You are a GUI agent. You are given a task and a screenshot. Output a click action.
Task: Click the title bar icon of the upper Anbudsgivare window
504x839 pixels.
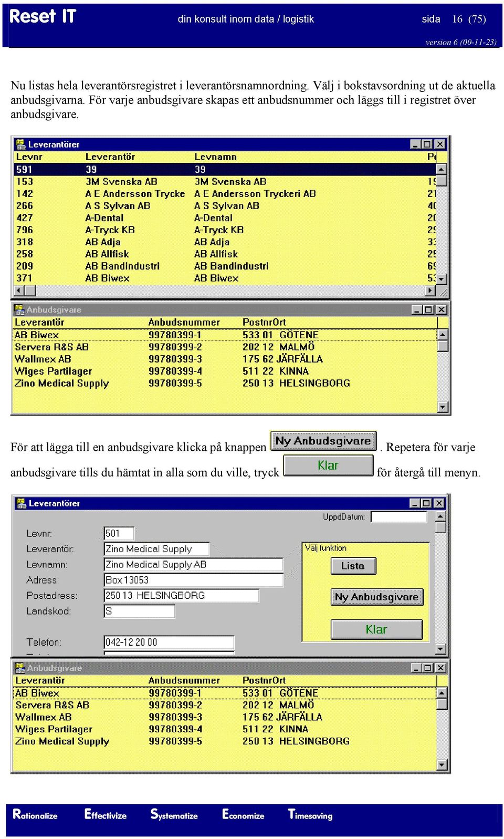pyautogui.click(x=19, y=309)
